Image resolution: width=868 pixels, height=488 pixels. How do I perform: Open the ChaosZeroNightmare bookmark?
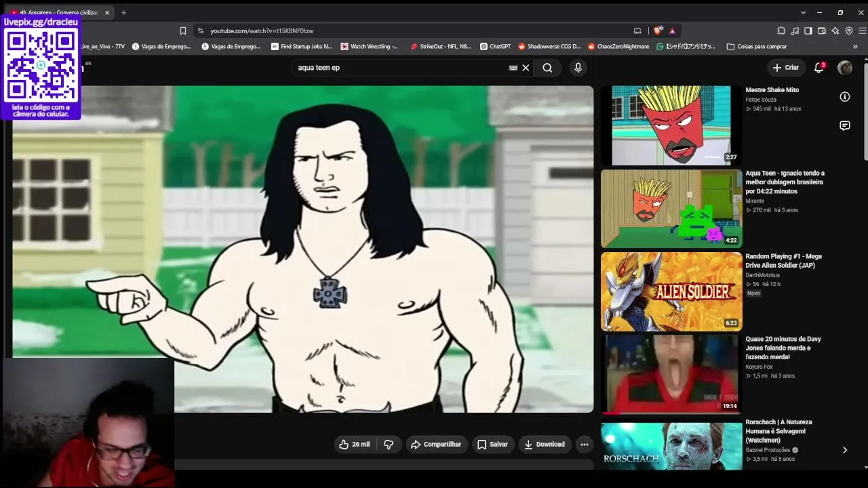click(x=618, y=47)
